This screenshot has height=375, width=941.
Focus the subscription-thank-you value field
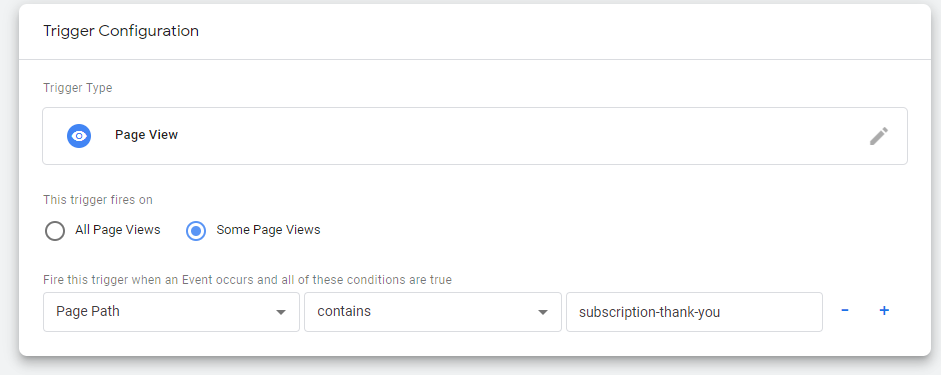click(x=694, y=312)
